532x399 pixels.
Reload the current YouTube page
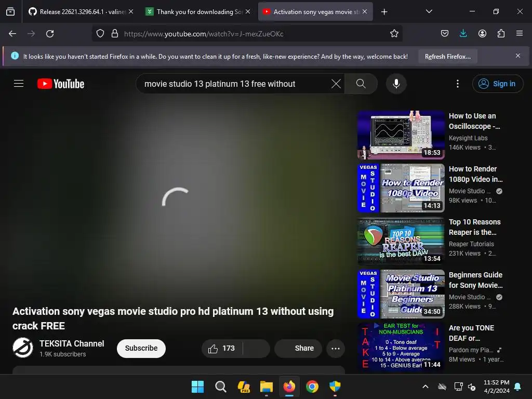pyautogui.click(x=50, y=34)
